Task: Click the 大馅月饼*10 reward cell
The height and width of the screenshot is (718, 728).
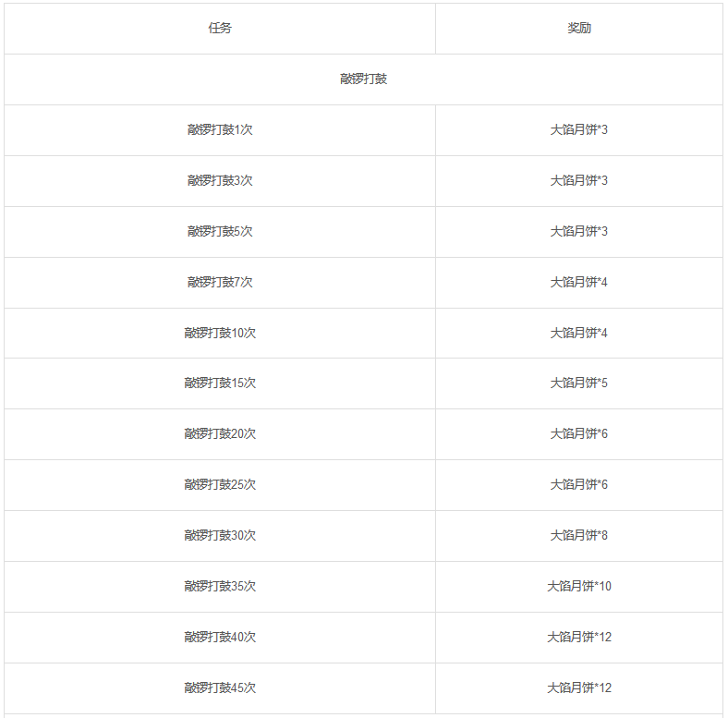Action: (579, 587)
